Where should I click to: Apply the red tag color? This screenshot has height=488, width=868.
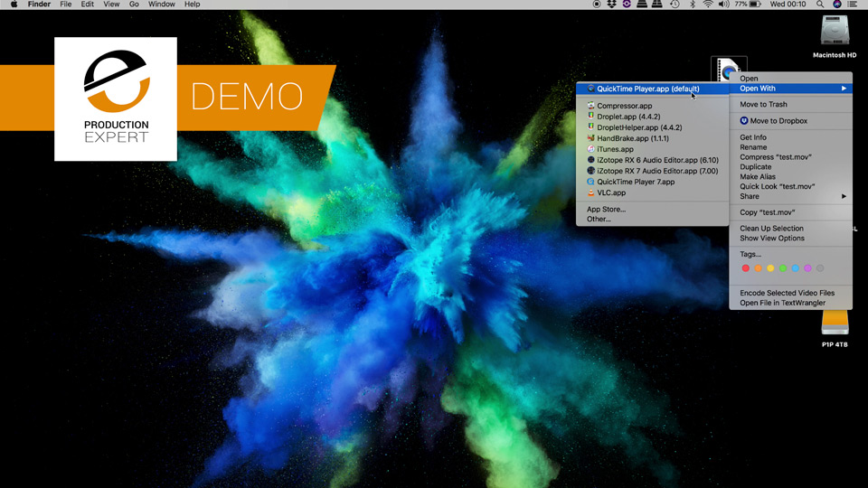[746, 268]
